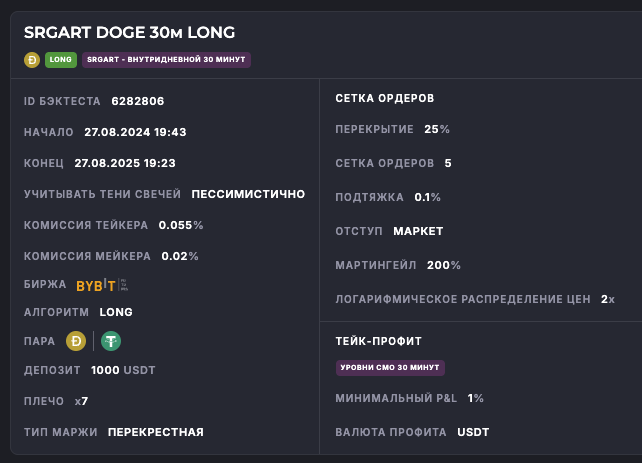Click the ТЕЙК-ПРОФИТ section heading

378,341
